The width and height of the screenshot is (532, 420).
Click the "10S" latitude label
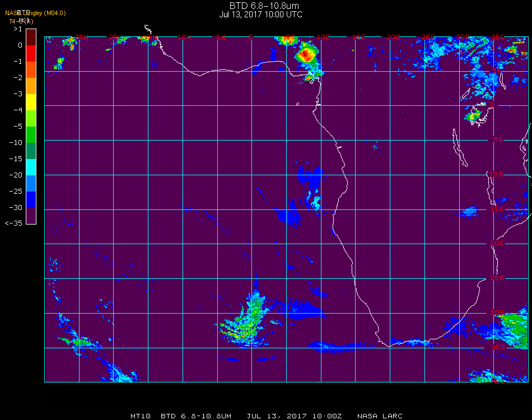tap(496, 174)
